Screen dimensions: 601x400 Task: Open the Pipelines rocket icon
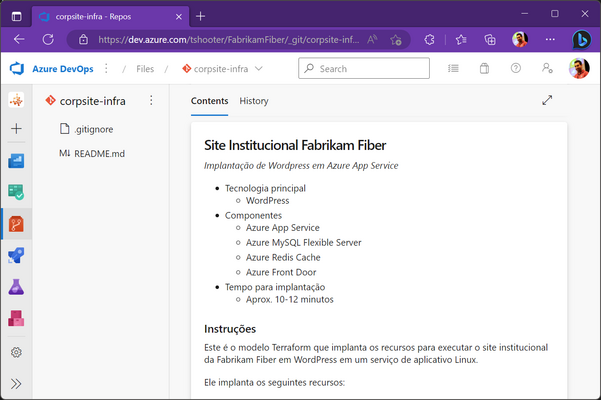[16, 255]
